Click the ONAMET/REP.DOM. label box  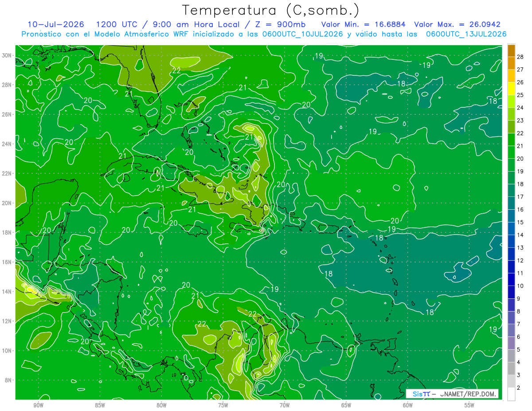[452, 394]
